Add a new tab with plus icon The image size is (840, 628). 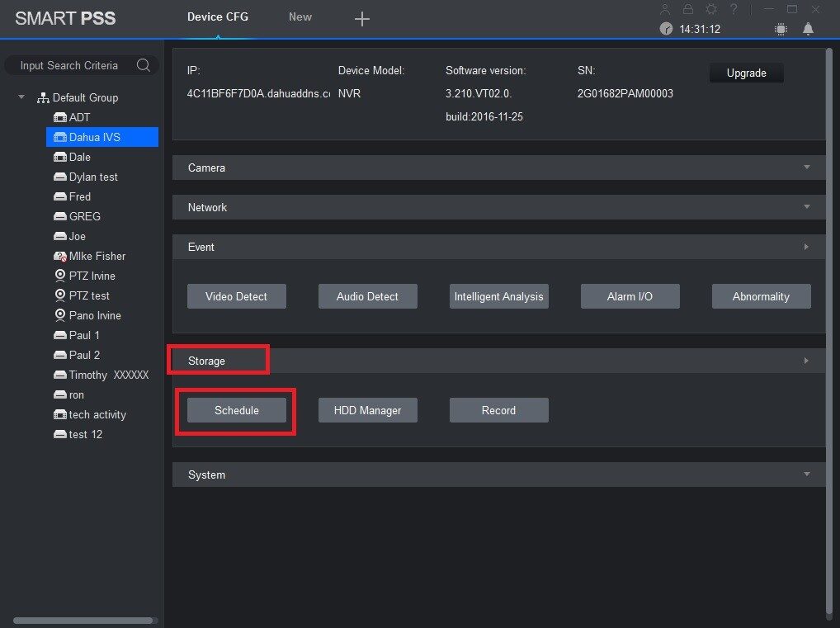361,19
